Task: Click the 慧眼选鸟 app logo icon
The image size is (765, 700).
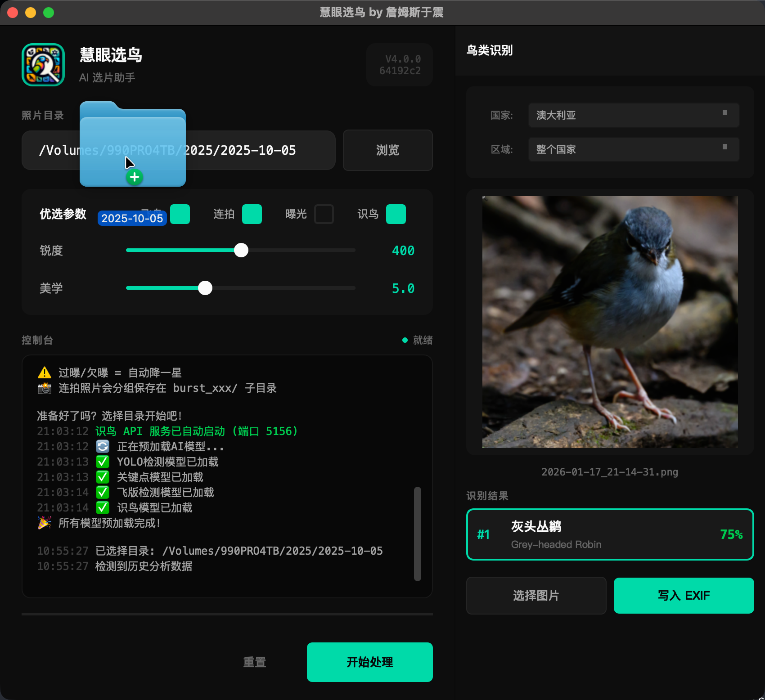Action: click(43, 64)
